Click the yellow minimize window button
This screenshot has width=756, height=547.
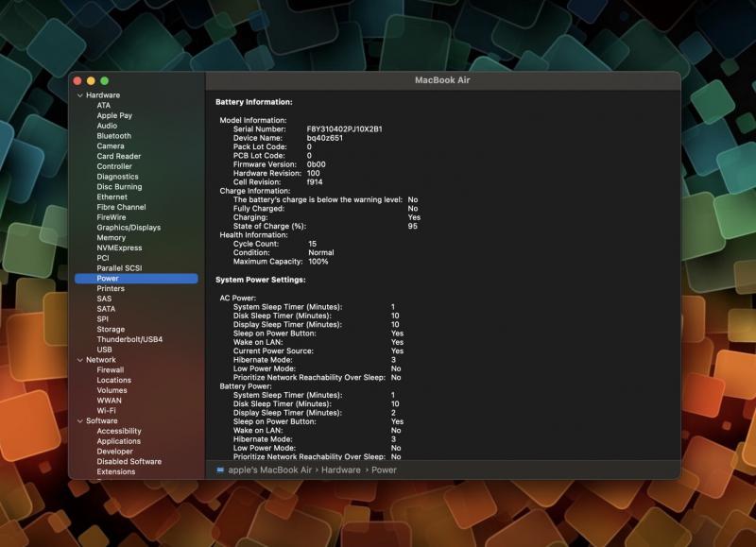point(91,81)
